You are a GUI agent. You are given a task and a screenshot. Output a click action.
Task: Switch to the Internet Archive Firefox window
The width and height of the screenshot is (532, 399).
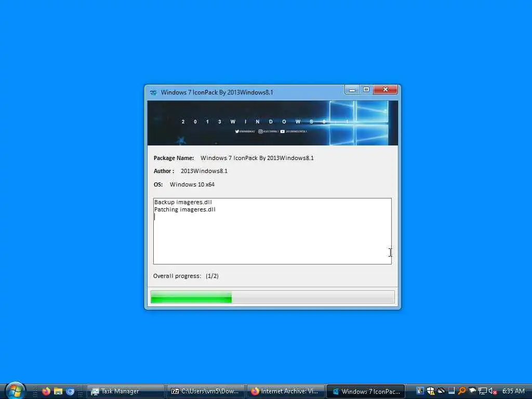285,391
